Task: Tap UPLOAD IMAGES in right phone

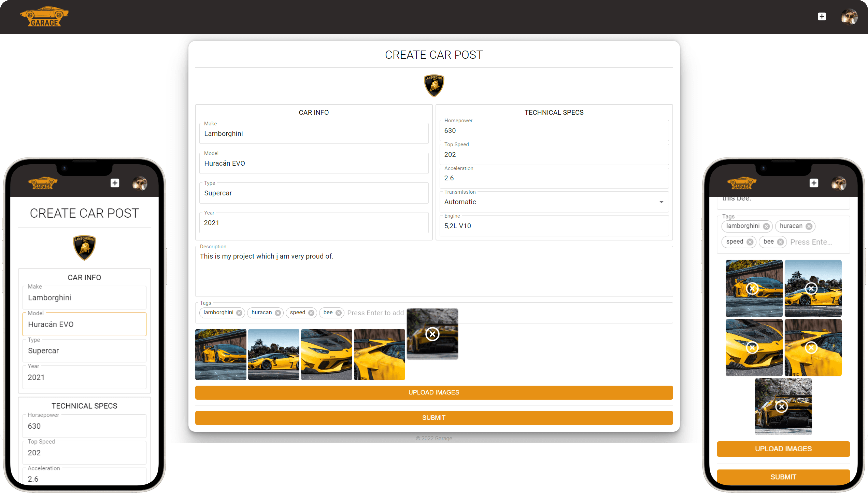Action: point(783,449)
